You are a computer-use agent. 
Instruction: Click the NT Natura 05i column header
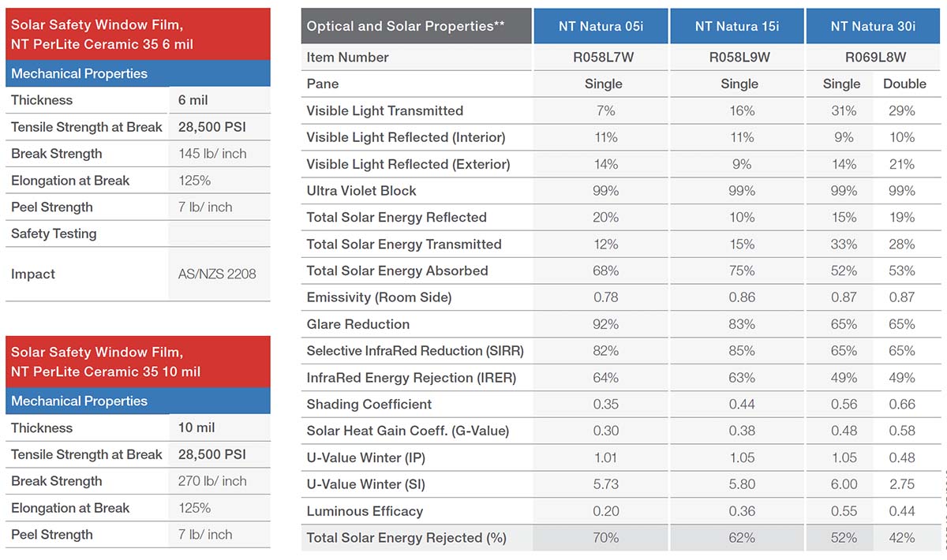(601, 26)
